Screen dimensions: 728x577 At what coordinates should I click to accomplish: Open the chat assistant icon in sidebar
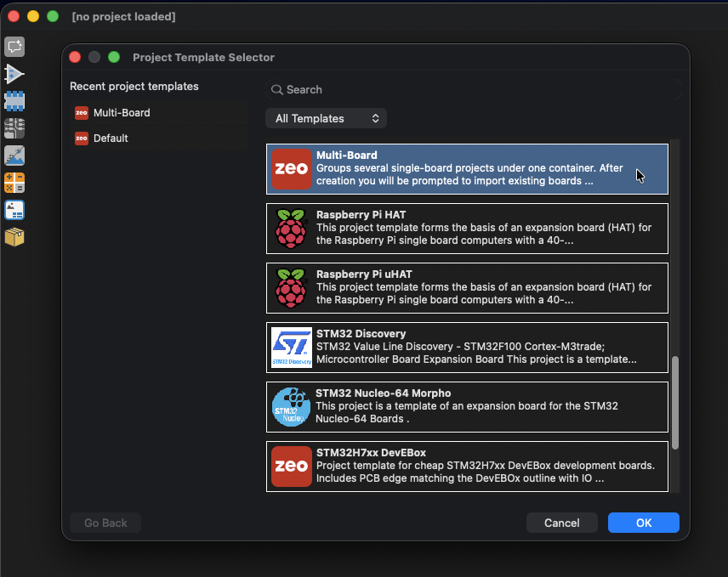14,47
